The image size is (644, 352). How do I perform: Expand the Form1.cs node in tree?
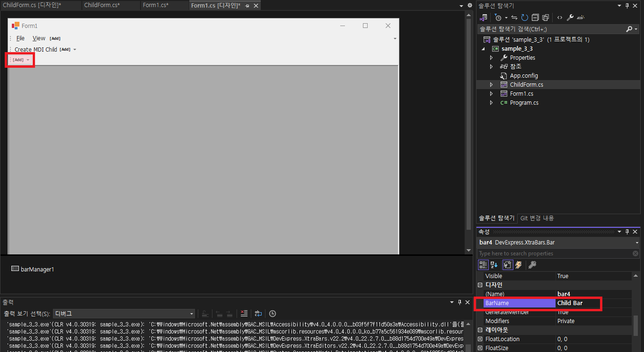pyautogui.click(x=491, y=93)
